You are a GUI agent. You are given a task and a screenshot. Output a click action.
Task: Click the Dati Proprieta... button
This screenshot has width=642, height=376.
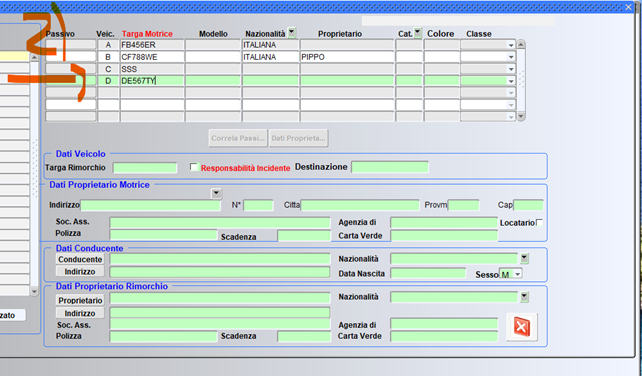[298, 138]
